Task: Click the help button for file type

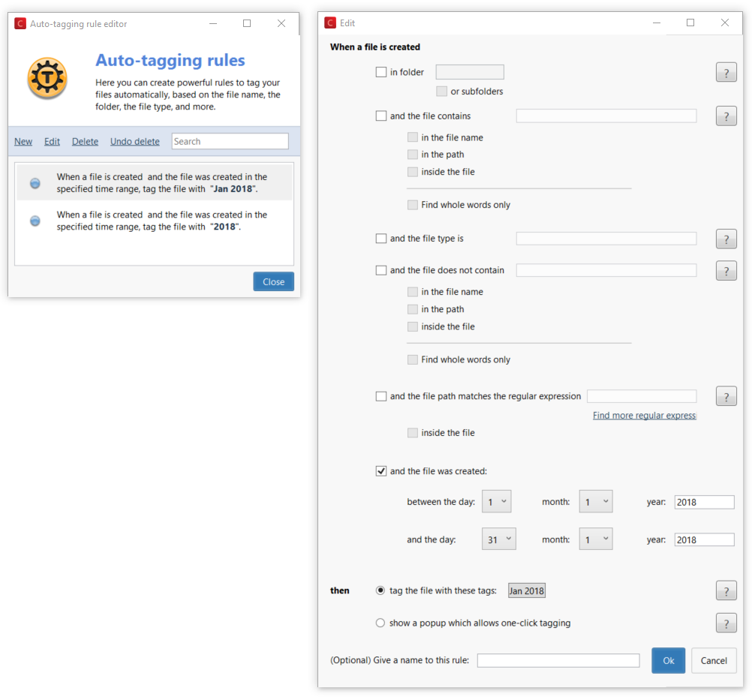Action: pyautogui.click(x=726, y=239)
